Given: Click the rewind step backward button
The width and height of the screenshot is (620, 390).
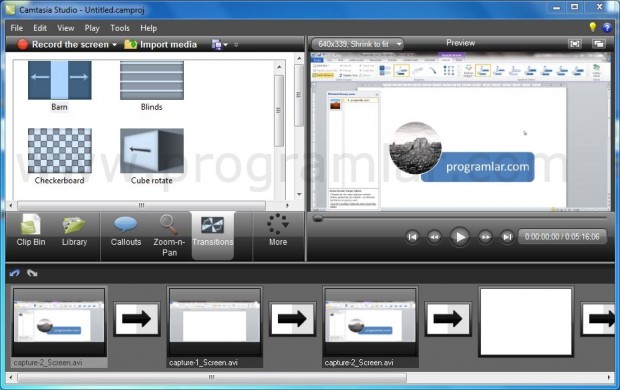Looking at the screenshot, I should [434, 237].
